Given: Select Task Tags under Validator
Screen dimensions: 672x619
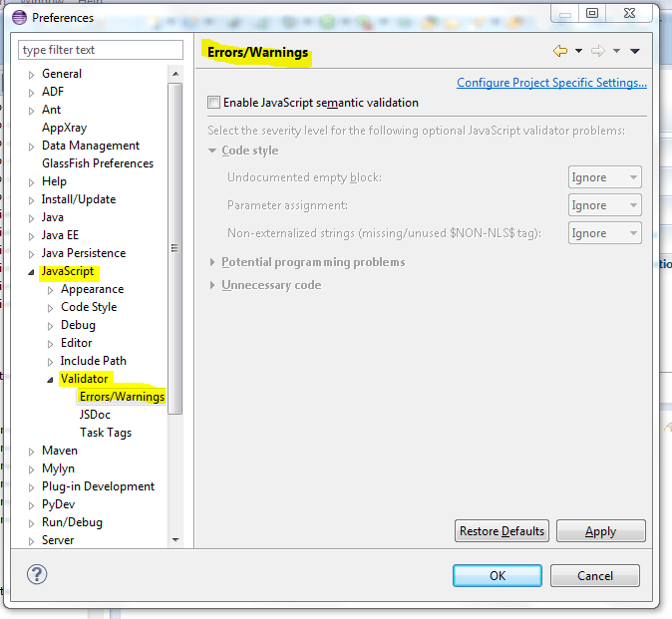Looking at the screenshot, I should (106, 433).
